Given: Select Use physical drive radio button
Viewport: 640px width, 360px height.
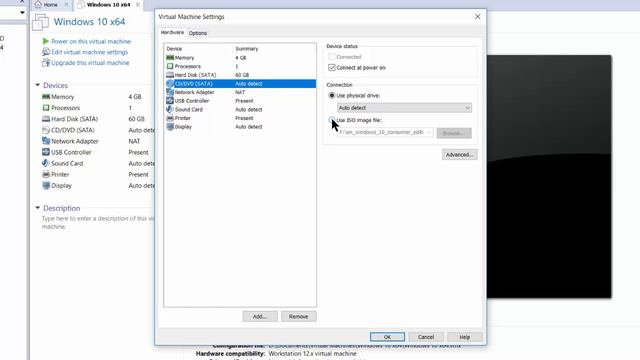Looking at the screenshot, I should pyautogui.click(x=332, y=96).
